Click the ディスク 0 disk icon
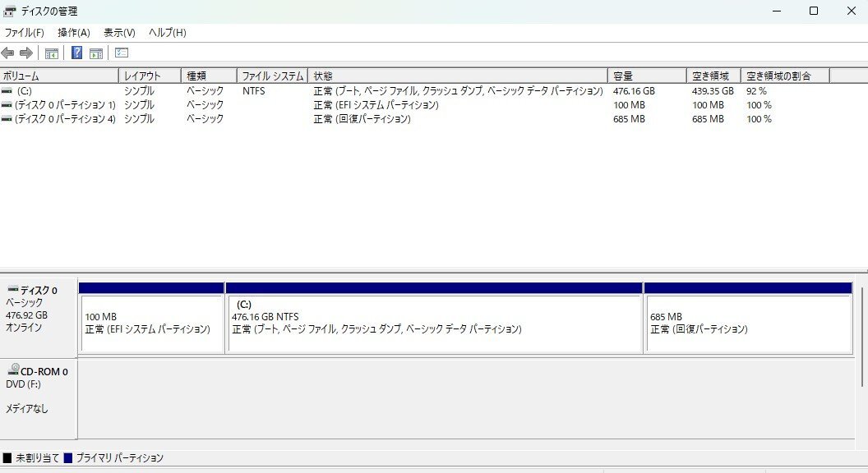This screenshot has height=473, width=868. pyautogui.click(x=13, y=289)
